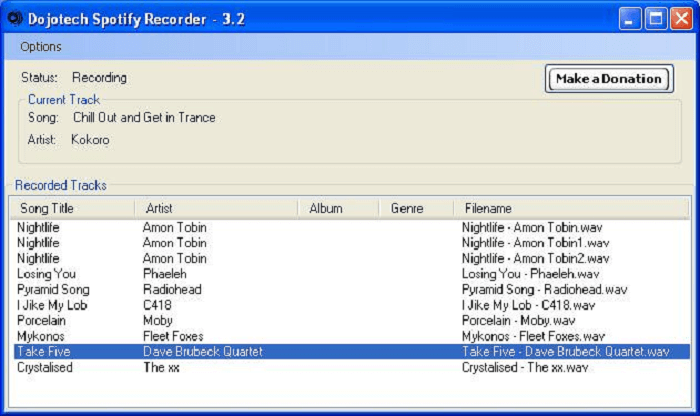The image size is (700, 416).
Task: Click the Genre column header
Action: [417, 208]
